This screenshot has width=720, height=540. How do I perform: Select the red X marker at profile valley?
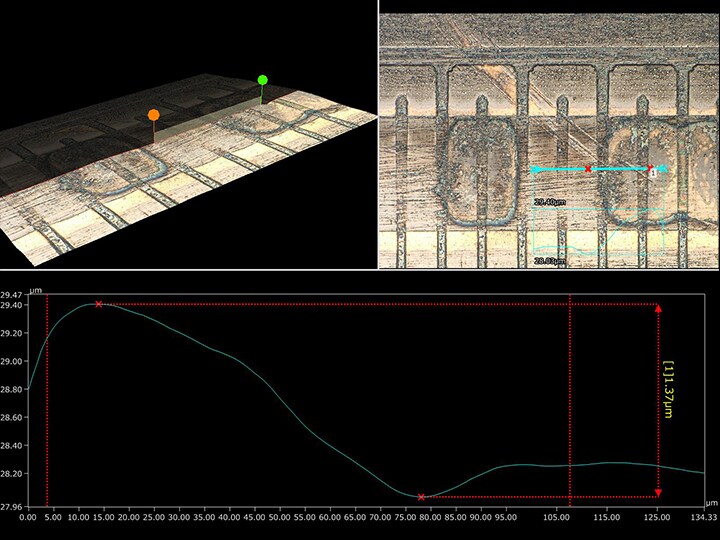[x=421, y=497]
